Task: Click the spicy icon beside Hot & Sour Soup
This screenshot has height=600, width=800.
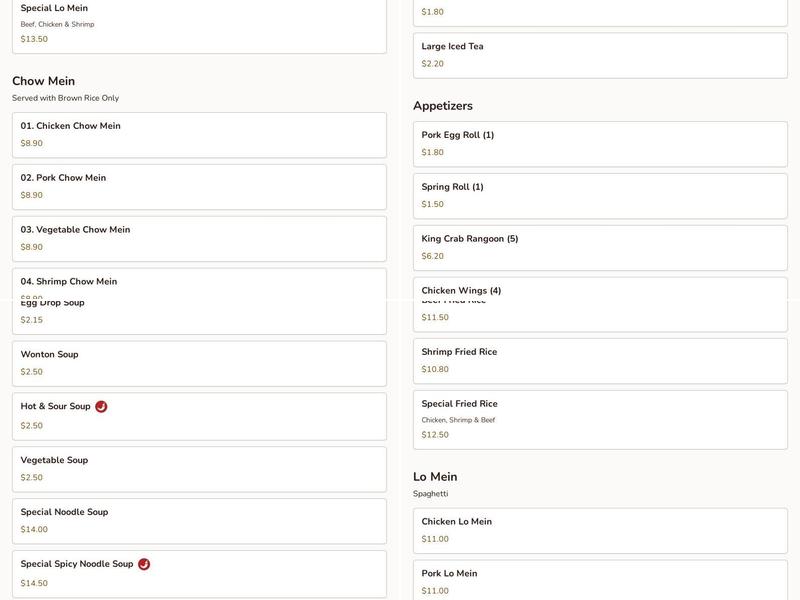Action: [101, 407]
